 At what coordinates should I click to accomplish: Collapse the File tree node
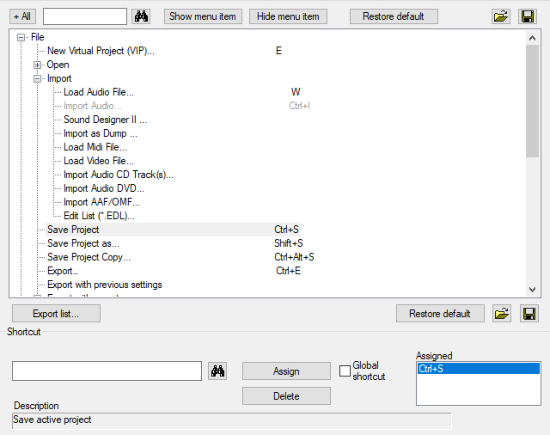coord(21,37)
